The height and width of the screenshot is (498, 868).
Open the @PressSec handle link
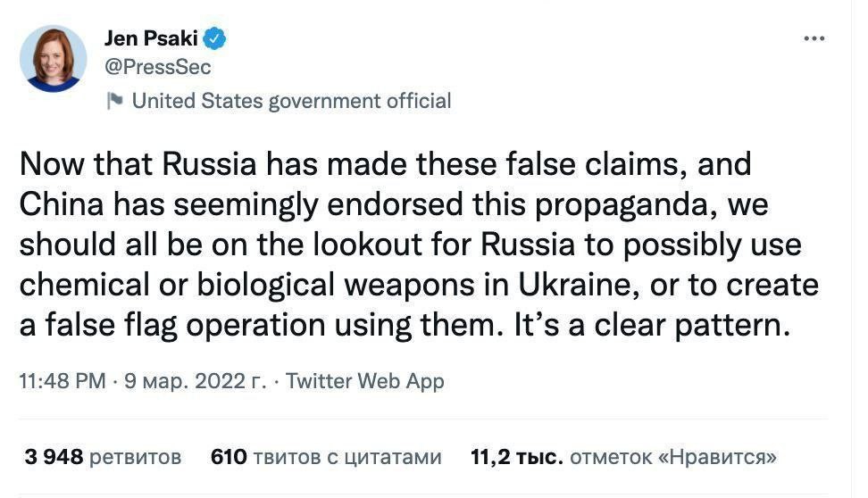click(x=158, y=67)
